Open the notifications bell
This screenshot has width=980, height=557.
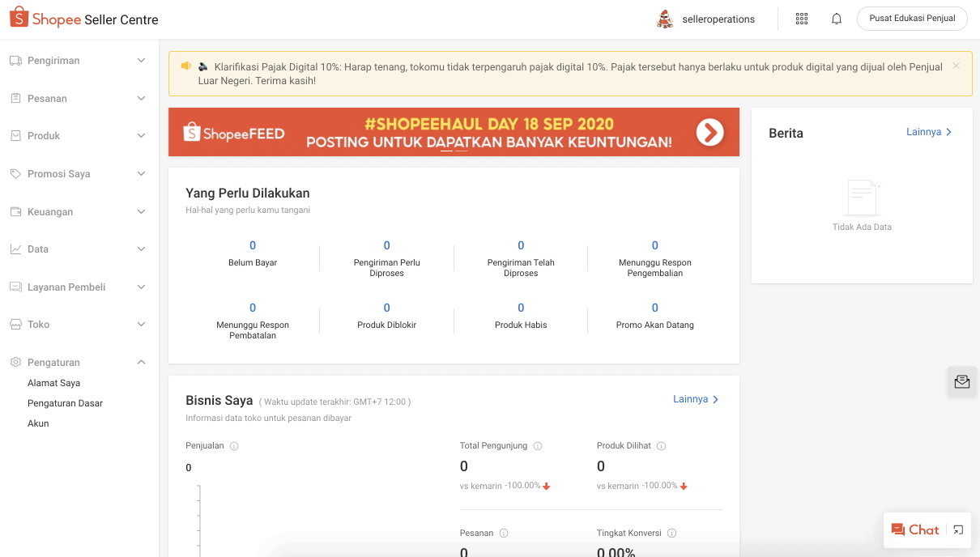(837, 19)
